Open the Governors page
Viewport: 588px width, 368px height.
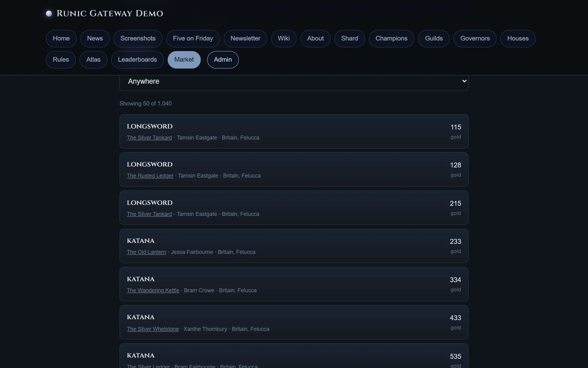475,39
